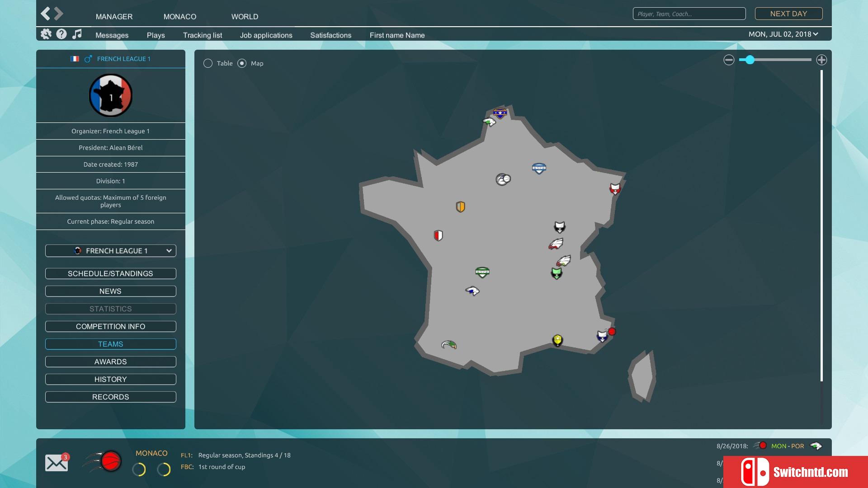Screen dimensions: 868x488
Task: Open the MANAGER menu
Action: 114,16
